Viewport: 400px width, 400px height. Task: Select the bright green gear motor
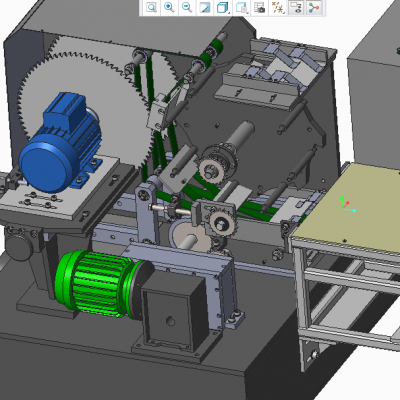[97, 283]
